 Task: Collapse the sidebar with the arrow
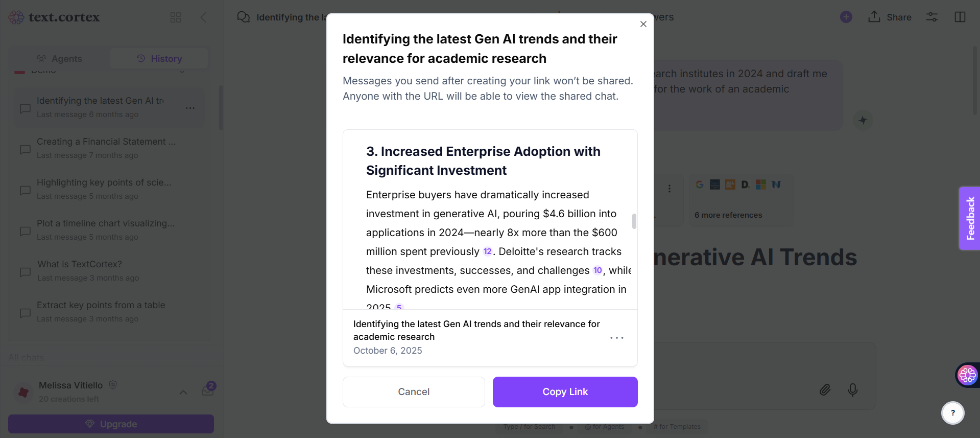coord(203,17)
